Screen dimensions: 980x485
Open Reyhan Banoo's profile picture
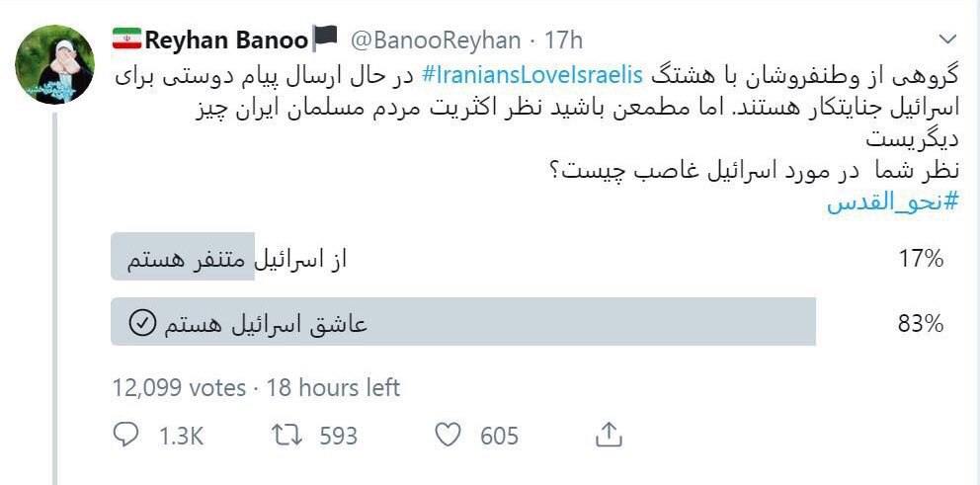point(55,65)
